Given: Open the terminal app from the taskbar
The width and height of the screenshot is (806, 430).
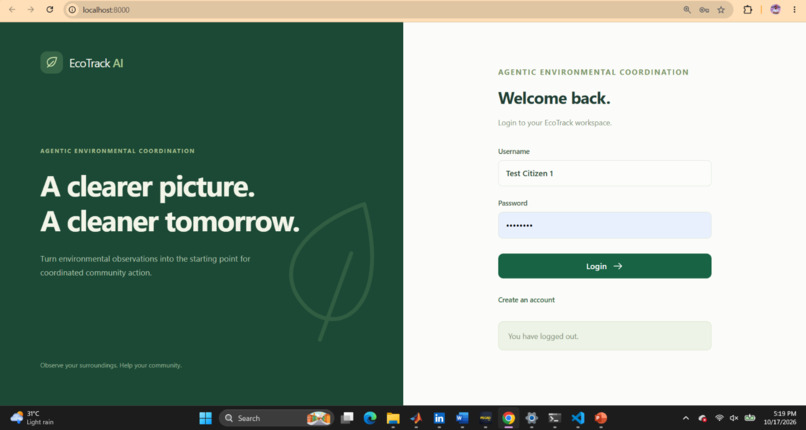Looking at the screenshot, I should point(554,418).
